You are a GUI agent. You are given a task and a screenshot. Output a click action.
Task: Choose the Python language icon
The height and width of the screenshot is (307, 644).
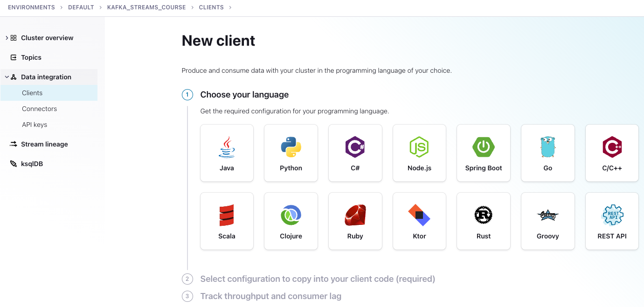291,147
